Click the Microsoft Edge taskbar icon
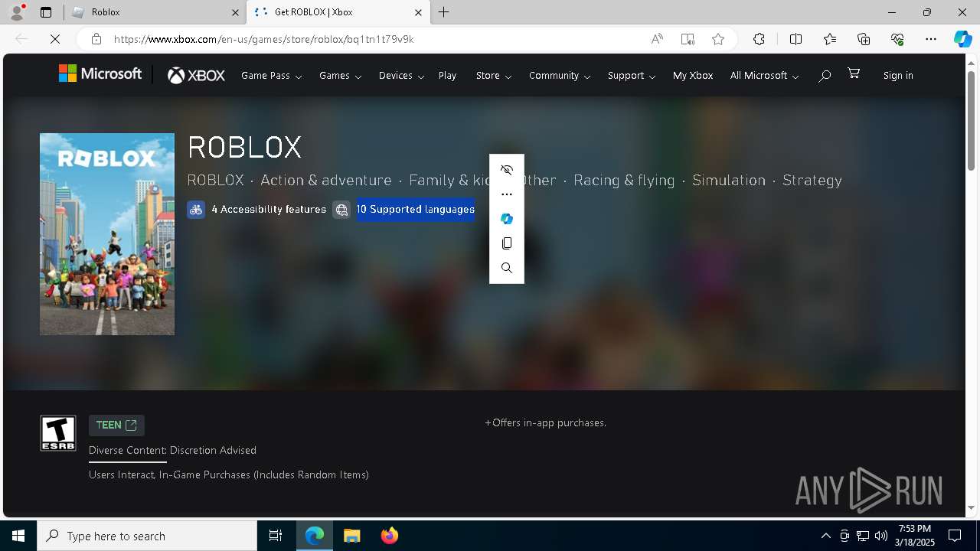The height and width of the screenshot is (551, 980). click(x=315, y=536)
